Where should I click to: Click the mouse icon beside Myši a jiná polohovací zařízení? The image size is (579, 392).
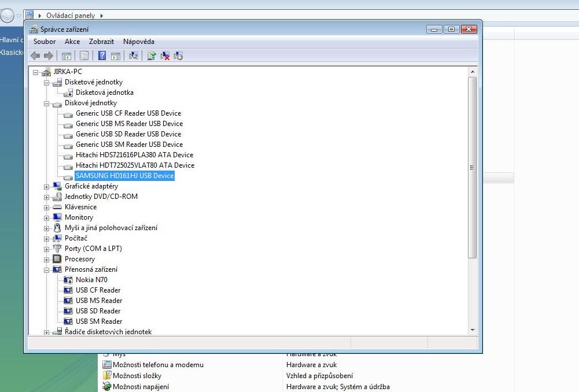click(57, 227)
